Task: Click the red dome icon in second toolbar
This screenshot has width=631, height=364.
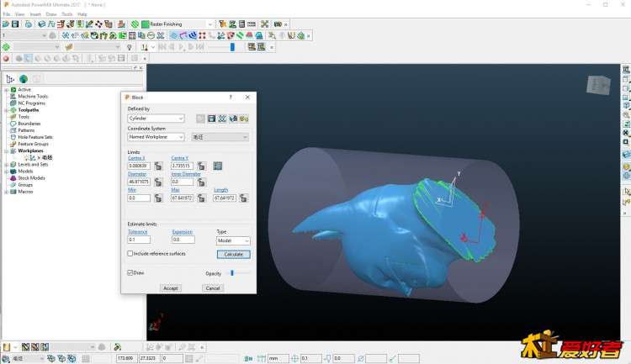Action: pos(250,36)
